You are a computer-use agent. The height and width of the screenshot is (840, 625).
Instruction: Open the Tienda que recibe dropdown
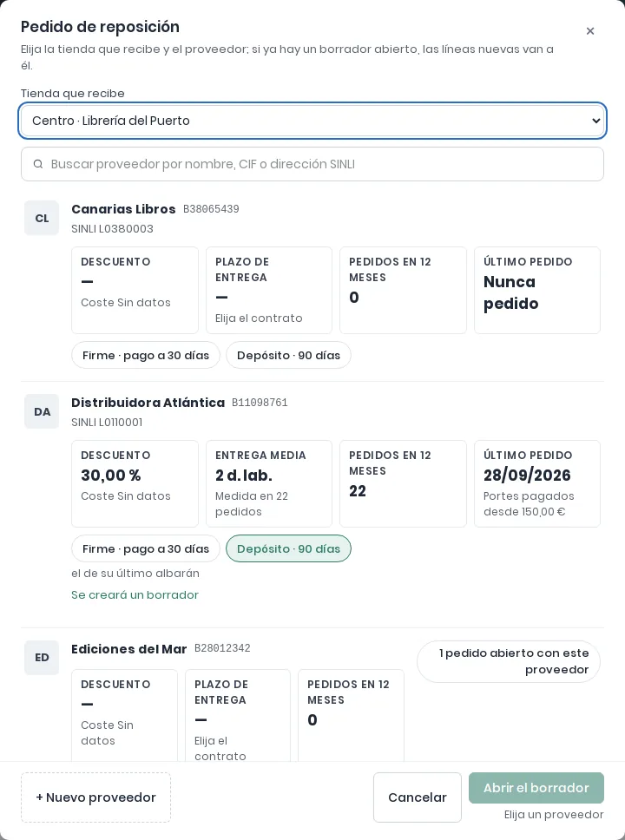coord(312,121)
